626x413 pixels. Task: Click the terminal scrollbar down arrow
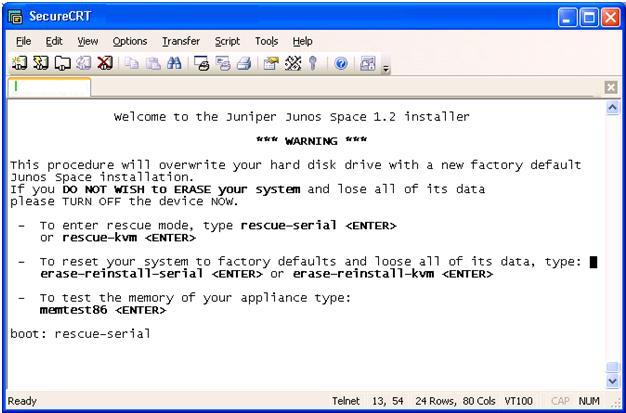(612, 381)
